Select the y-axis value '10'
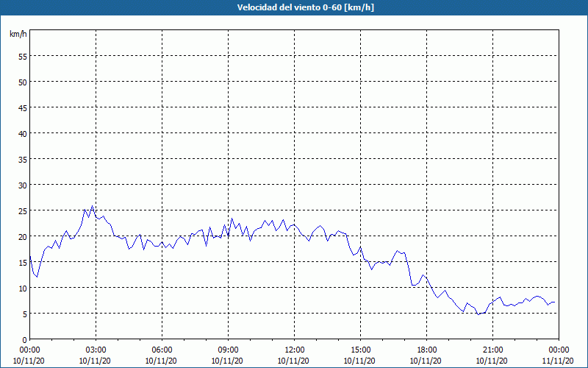Screen dimensions: 588x368 pyautogui.click(x=23, y=288)
